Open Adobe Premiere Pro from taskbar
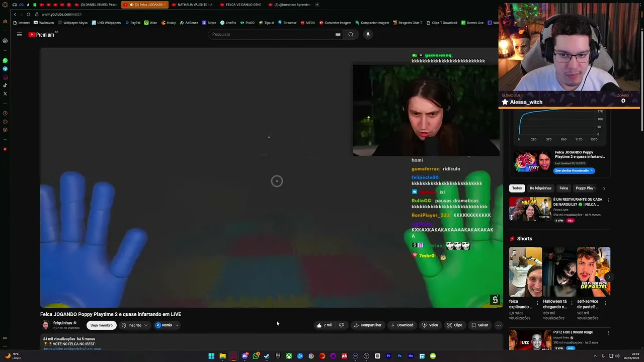The width and height of the screenshot is (644, 362). (x=388, y=356)
